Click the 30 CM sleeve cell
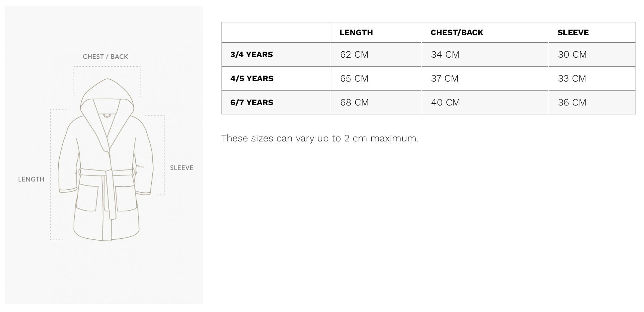Viewport: 644px width, 312px height. [572, 55]
